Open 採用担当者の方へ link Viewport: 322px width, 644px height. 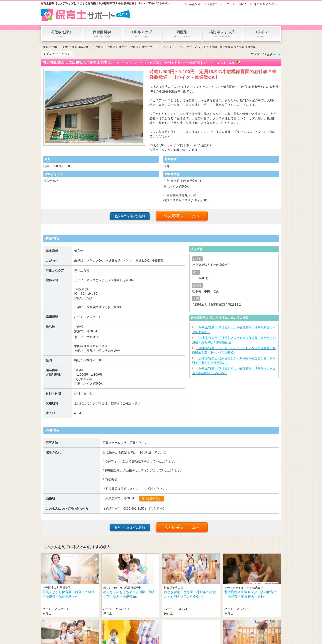click(x=265, y=4)
